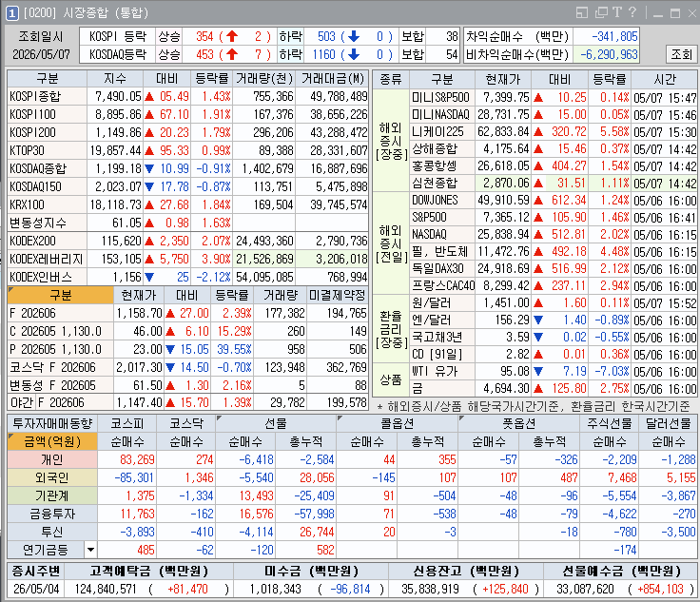
Task: Select the DOWJONES row
Action: tap(554, 201)
